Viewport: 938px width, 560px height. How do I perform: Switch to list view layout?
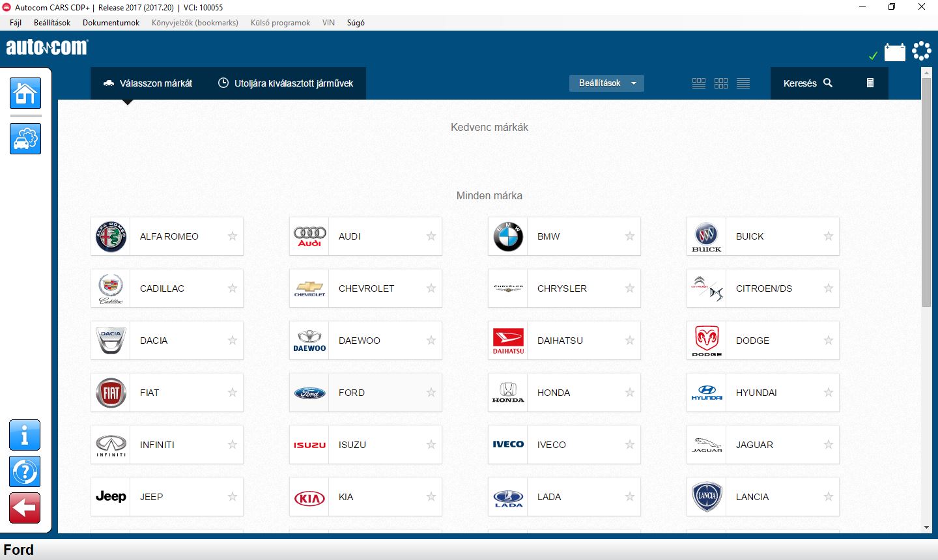(743, 83)
